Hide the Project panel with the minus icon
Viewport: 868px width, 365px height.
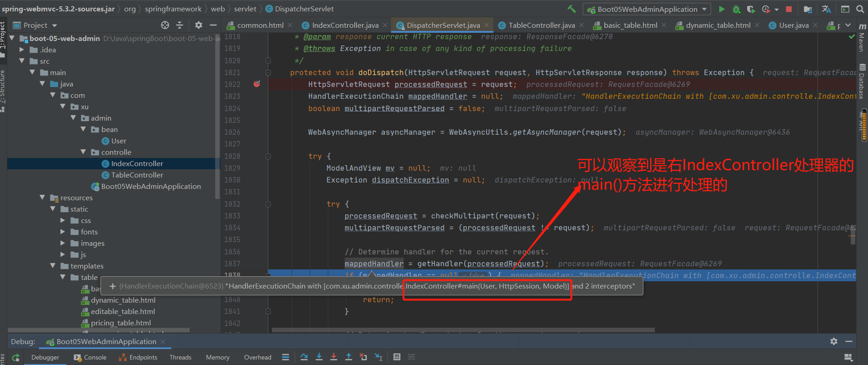[x=213, y=25]
